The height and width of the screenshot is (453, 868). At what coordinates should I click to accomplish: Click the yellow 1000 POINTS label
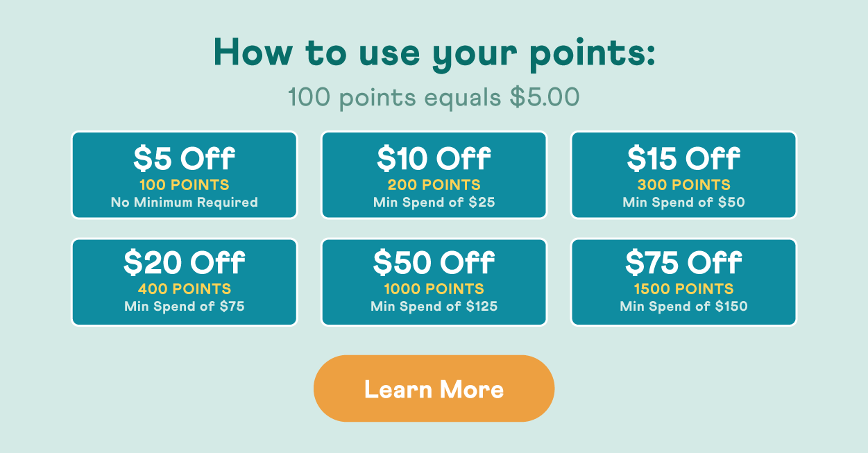click(x=434, y=289)
